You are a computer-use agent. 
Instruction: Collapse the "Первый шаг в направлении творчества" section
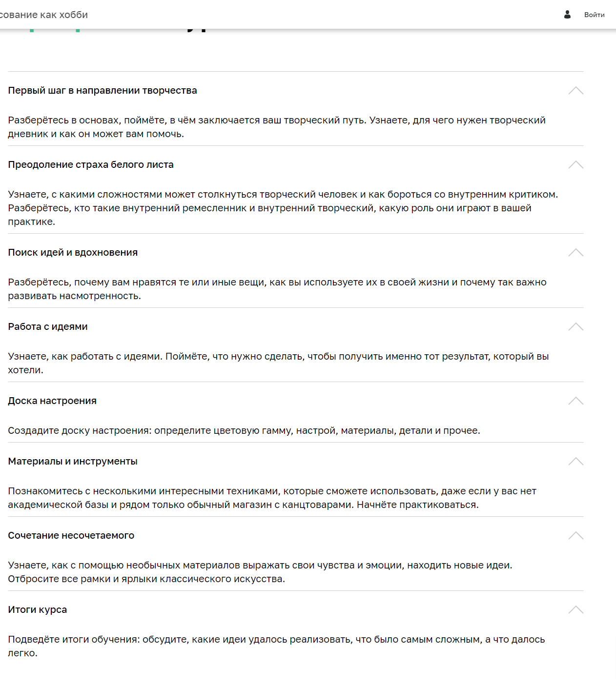pyautogui.click(x=576, y=90)
